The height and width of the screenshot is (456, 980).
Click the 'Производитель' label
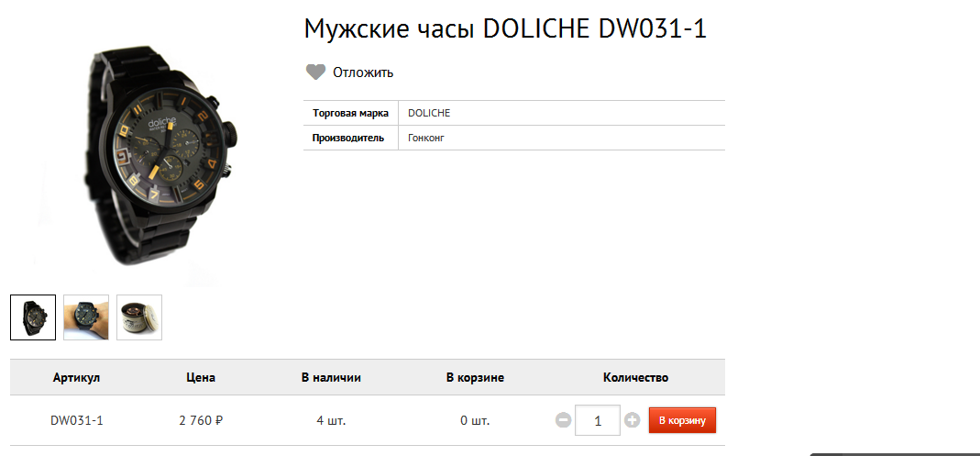point(348,138)
